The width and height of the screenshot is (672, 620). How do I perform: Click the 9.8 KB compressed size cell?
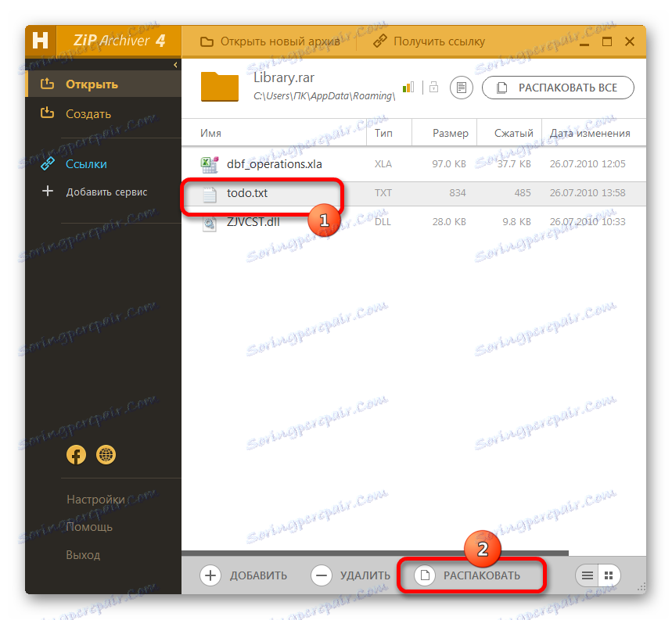tap(516, 222)
